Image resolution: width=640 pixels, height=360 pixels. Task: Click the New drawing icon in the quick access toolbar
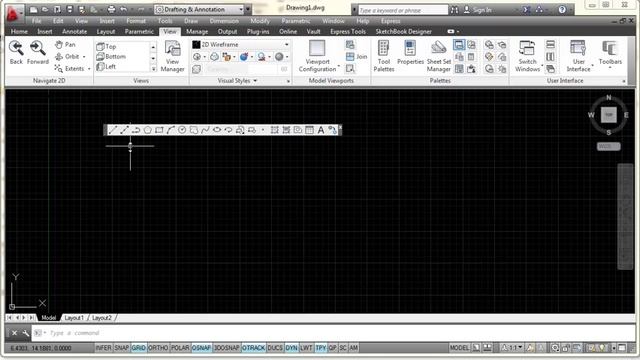click(34, 9)
